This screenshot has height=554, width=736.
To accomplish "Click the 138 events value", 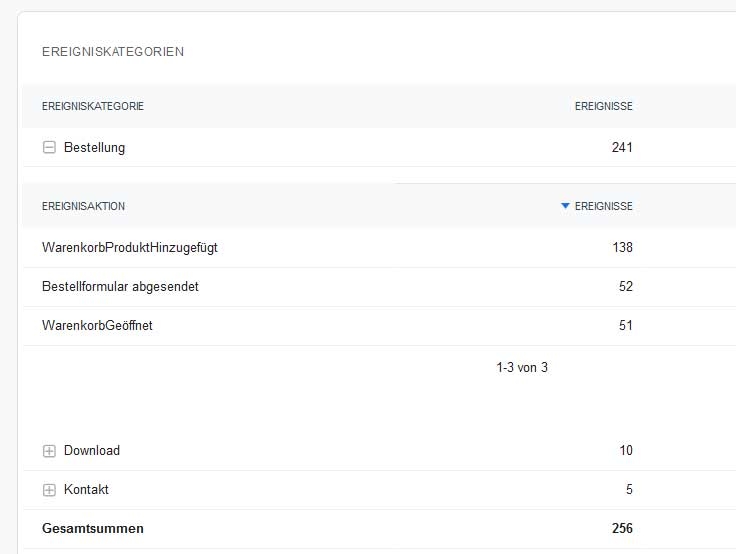I will [622, 248].
